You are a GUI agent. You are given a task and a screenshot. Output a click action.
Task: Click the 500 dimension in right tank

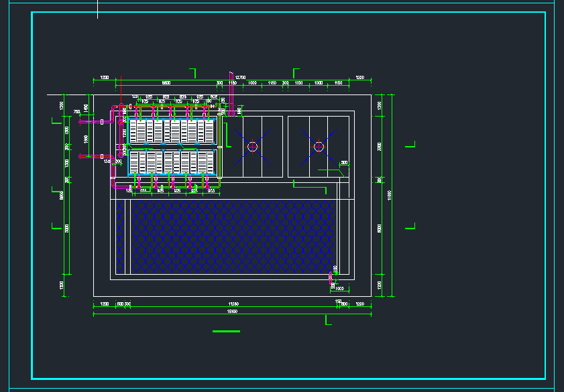coord(344,163)
